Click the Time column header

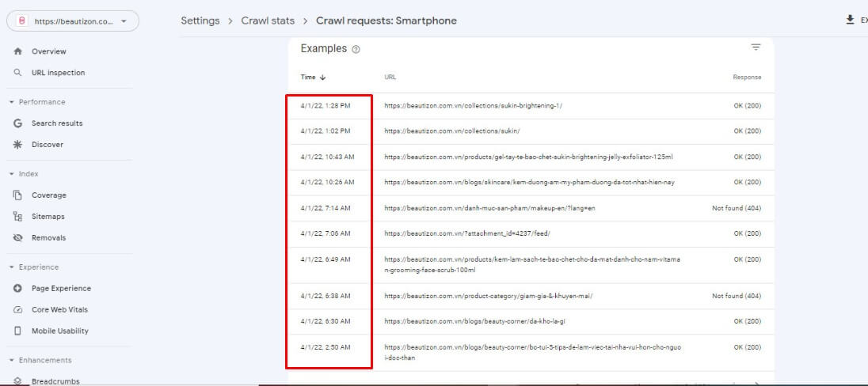point(308,78)
